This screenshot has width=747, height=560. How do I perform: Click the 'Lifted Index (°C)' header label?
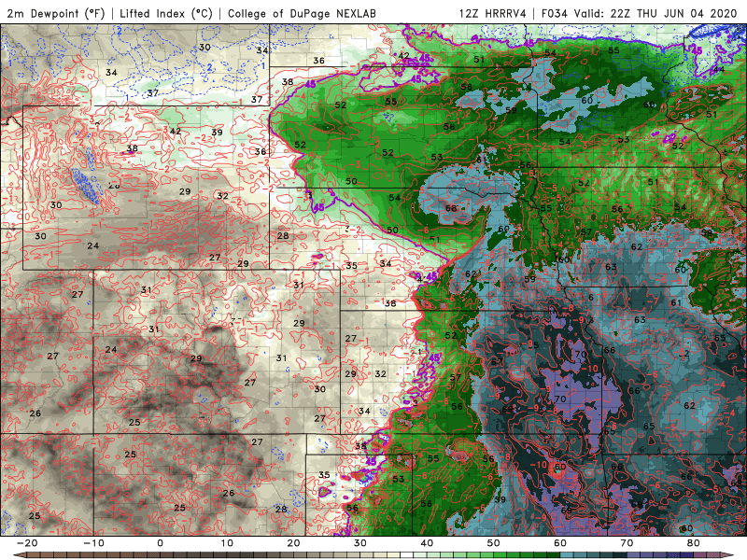(x=166, y=13)
